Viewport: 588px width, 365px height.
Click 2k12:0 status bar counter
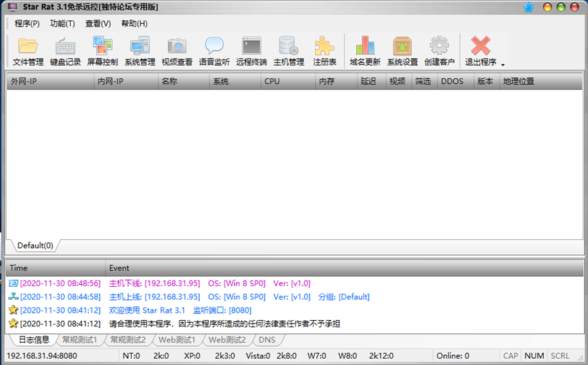click(x=381, y=356)
